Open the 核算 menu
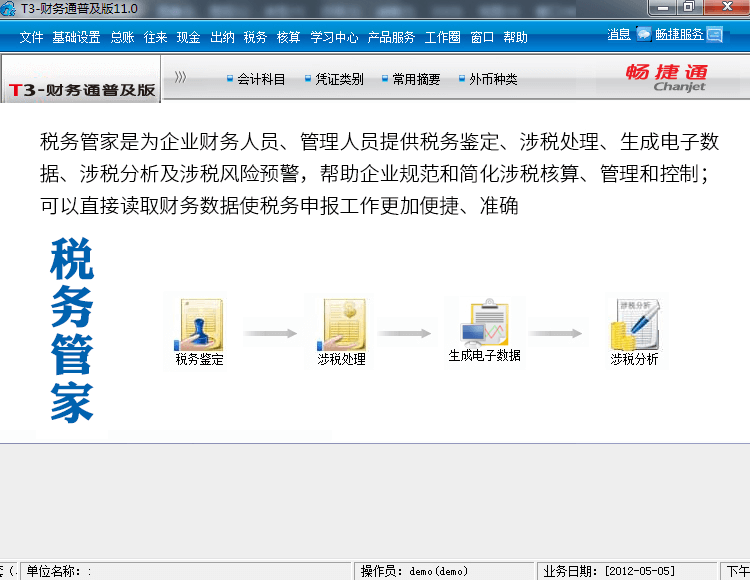Viewport: 750px width, 580px height. [288, 37]
